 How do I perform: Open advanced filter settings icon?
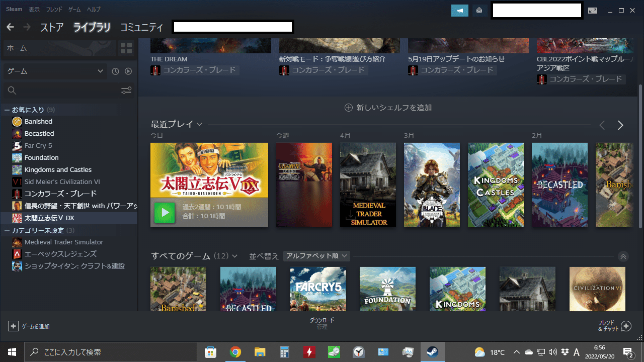coord(126,90)
